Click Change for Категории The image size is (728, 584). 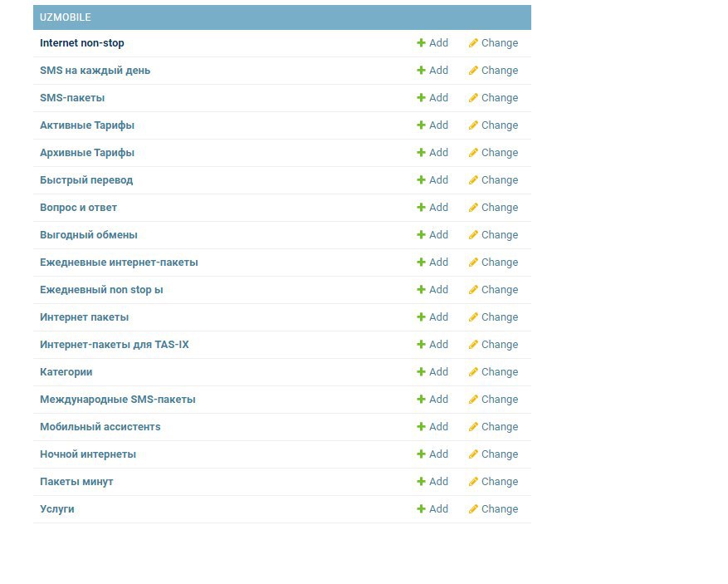click(x=493, y=371)
